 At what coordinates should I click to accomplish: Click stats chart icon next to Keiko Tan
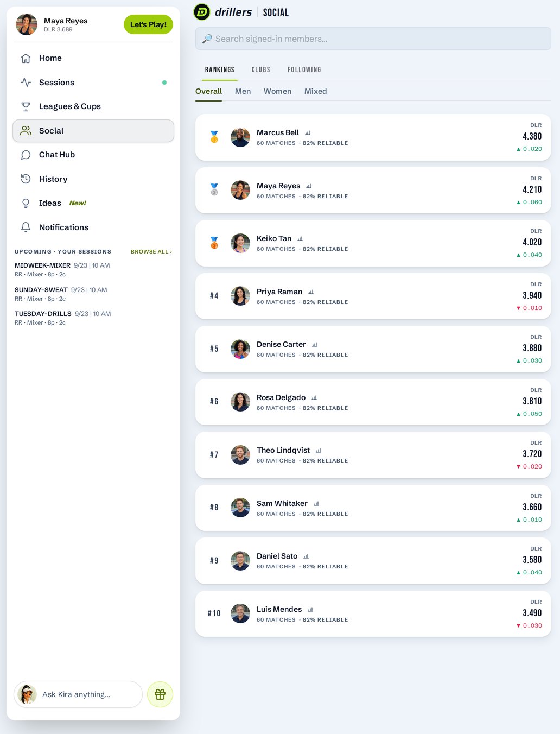coord(300,239)
